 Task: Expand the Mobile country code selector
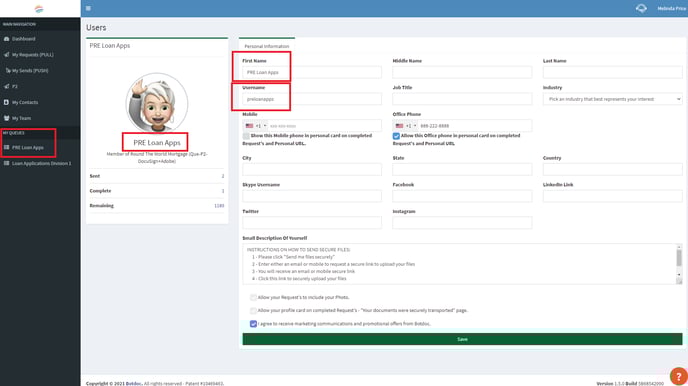256,126
